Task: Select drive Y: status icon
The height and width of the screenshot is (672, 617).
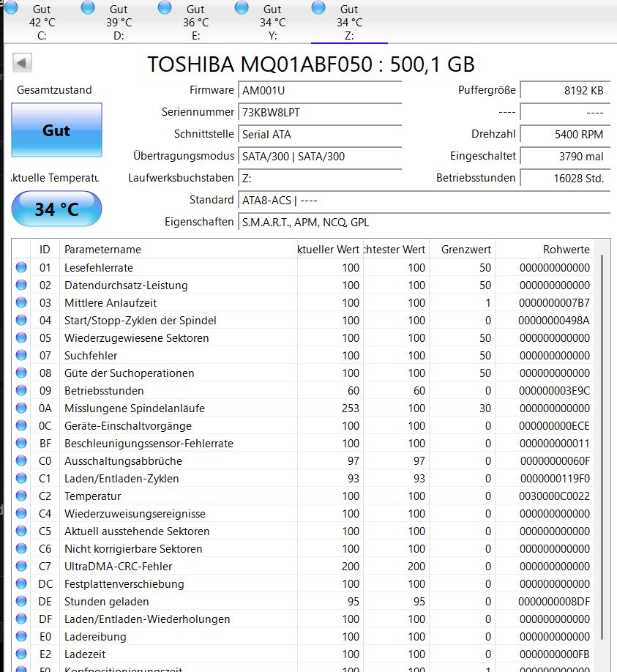Action: coord(242,8)
